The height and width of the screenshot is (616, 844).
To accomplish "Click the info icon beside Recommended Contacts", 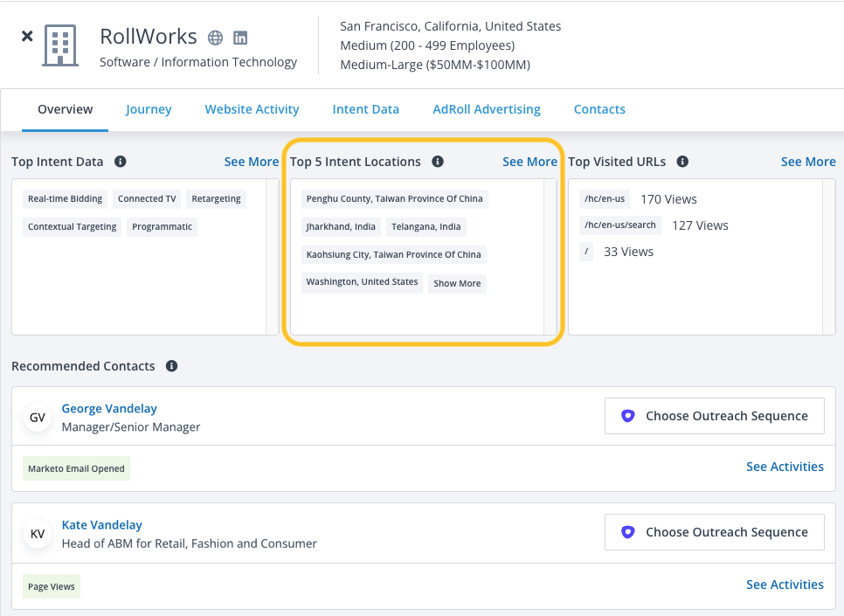I will [x=172, y=366].
